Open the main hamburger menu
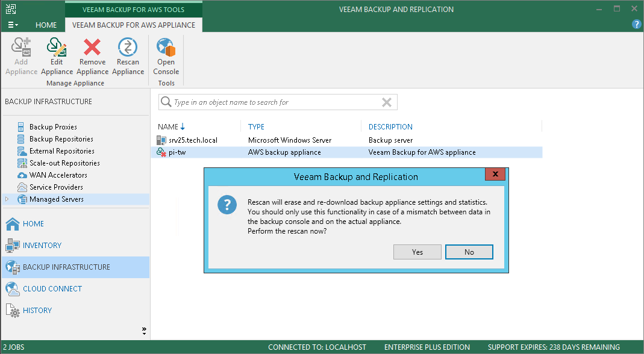The height and width of the screenshot is (354, 644). pyautogui.click(x=13, y=25)
